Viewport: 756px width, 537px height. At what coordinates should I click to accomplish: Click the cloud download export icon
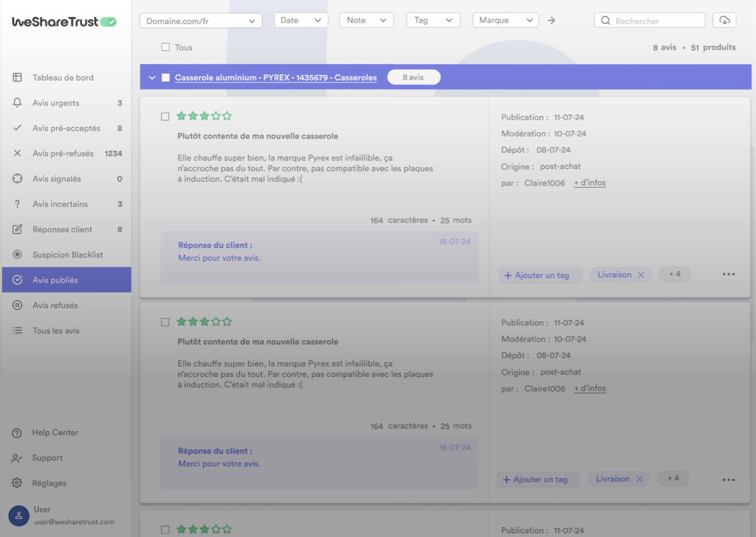(x=724, y=20)
